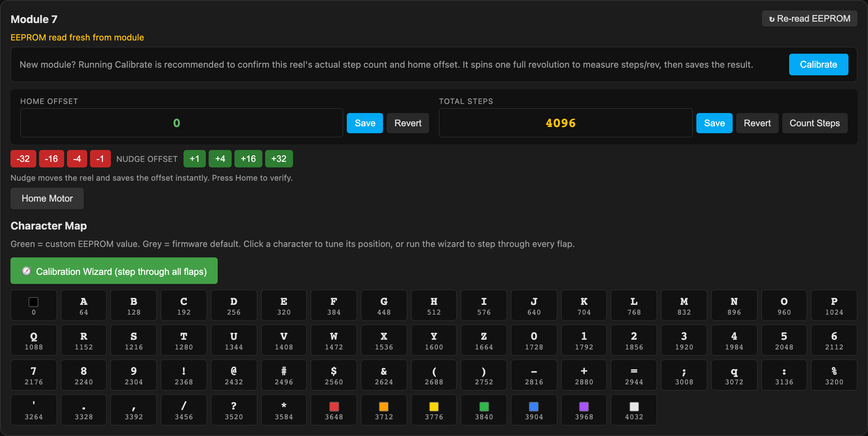Nudge offset by +16
This screenshot has height=436, width=868.
(x=248, y=159)
